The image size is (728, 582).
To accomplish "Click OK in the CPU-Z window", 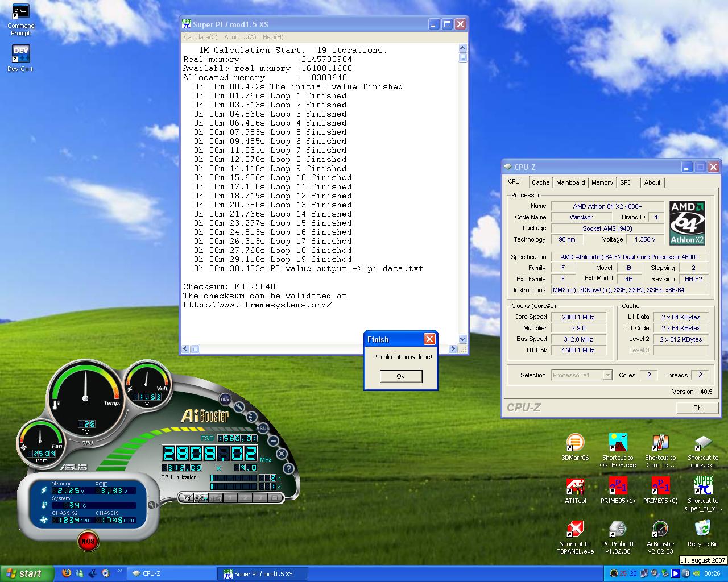I will (x=697, y=408).
